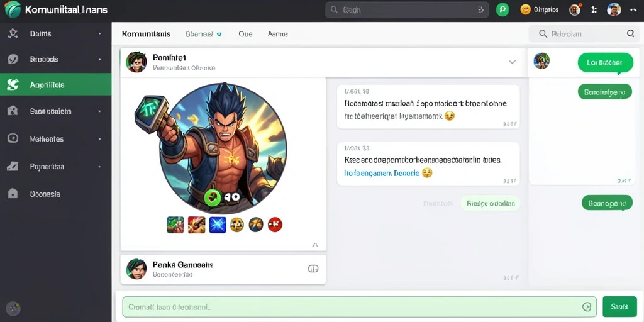Expand the Doims sidebar arrow

[100, 34]
